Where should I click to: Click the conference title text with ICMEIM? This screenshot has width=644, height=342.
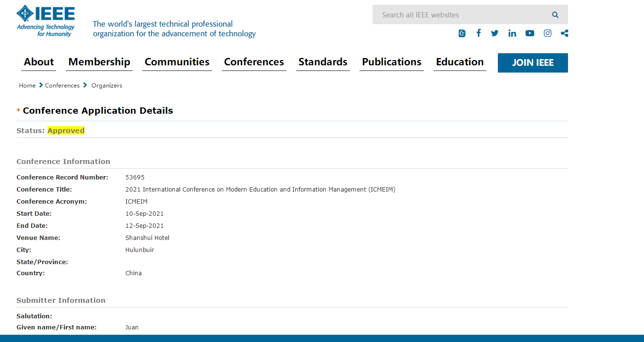click(260, 190)
